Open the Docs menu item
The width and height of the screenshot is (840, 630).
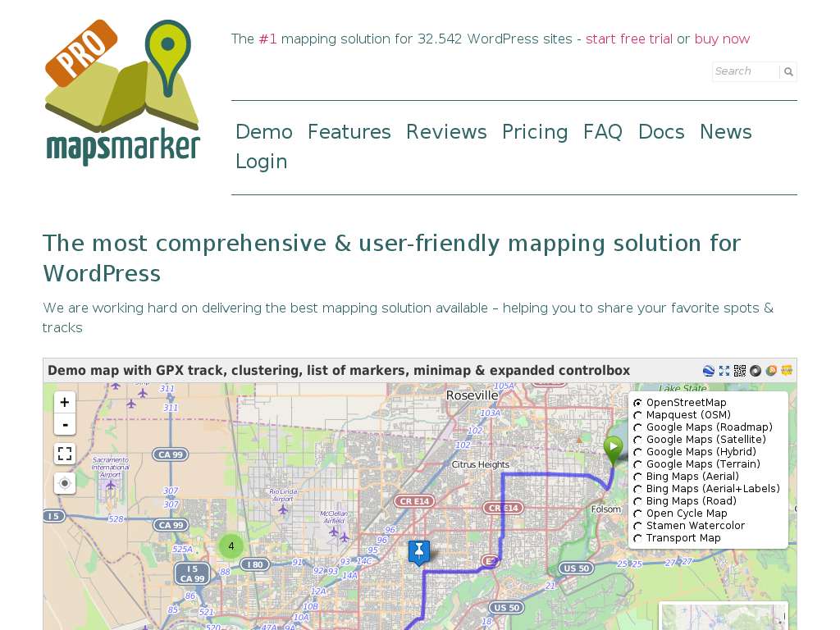tap(662, 132)
